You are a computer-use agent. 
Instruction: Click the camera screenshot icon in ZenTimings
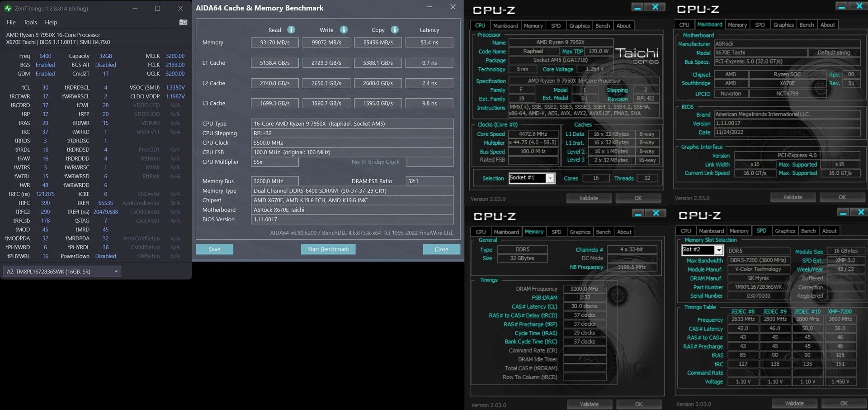coord(183,22)
